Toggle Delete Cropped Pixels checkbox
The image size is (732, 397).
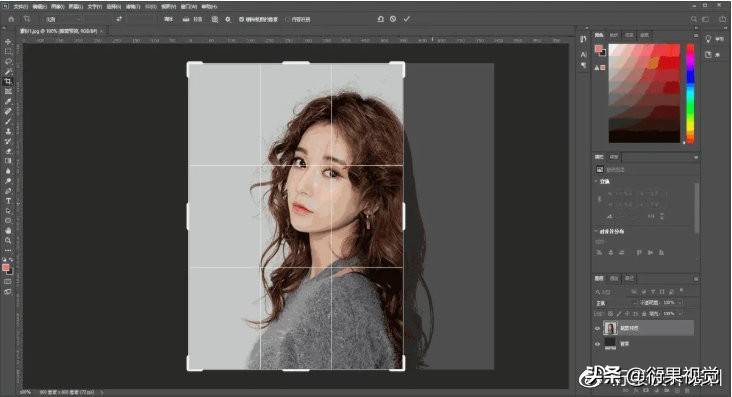[x=241, y=19]
